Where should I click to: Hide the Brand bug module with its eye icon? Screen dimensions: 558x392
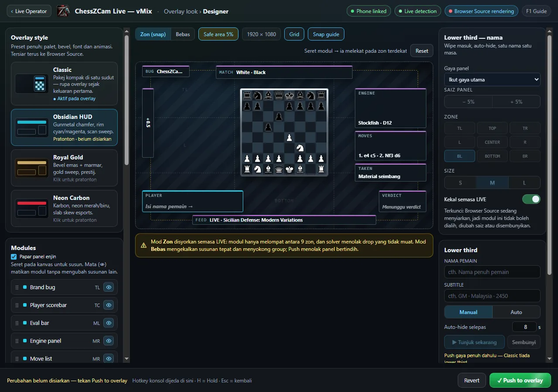[109, 287]
